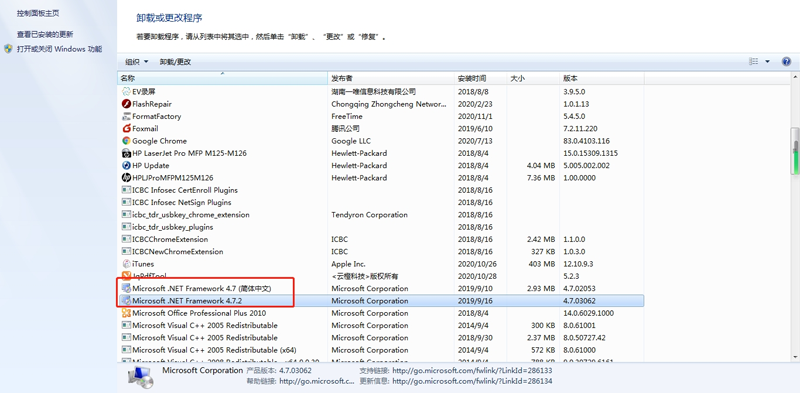800x393 pixels.
Task: Click the Google LLC publisher cell
Action: 351,141
